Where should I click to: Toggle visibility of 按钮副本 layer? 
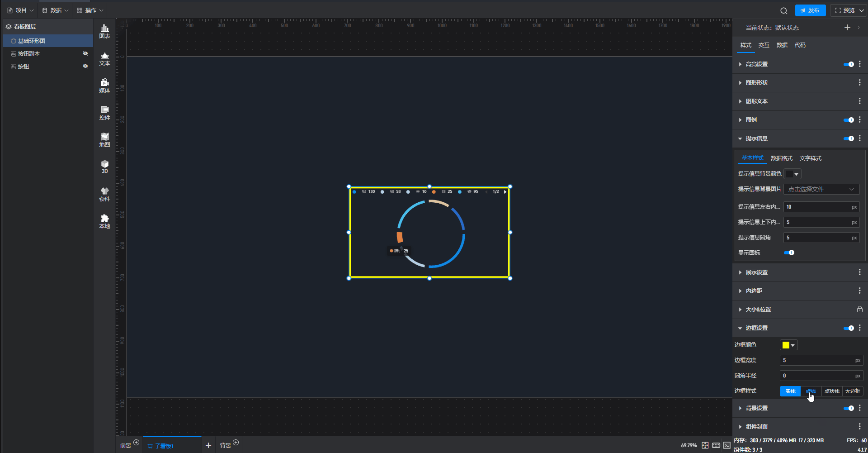pos(85,53)
